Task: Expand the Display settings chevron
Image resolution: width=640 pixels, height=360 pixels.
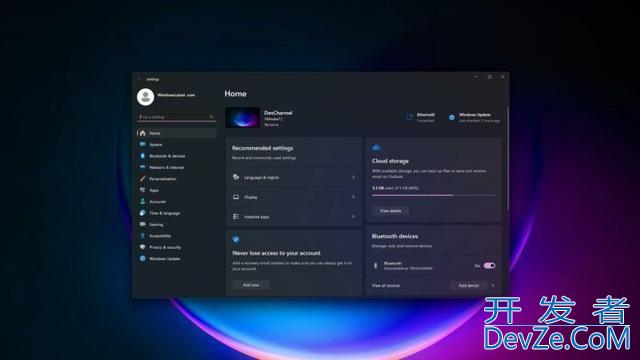Action: pos(353,197)
